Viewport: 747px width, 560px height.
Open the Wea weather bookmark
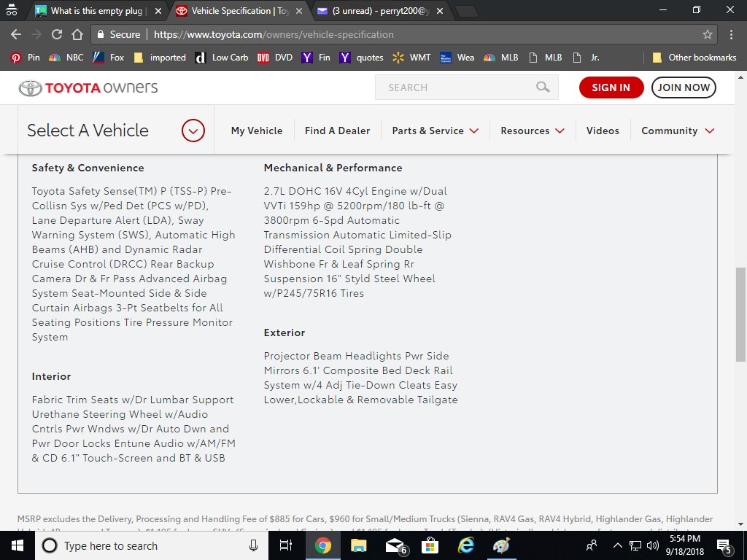(x=457, y=58)
